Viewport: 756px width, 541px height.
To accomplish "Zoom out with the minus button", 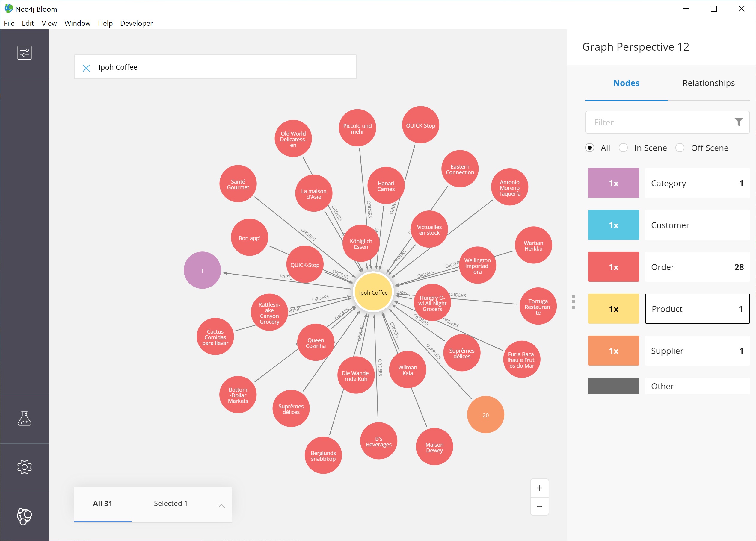I will tap(539, 507).
